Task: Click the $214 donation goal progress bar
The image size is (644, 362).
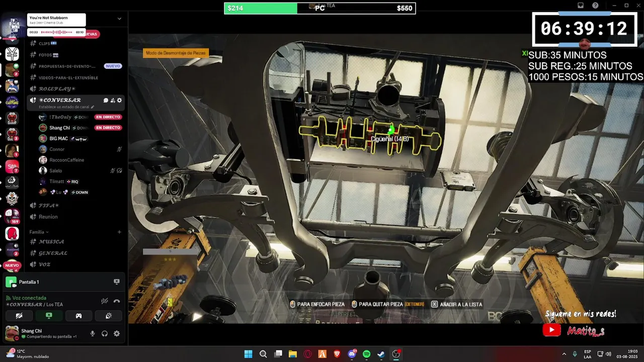Action: [320, 8]
